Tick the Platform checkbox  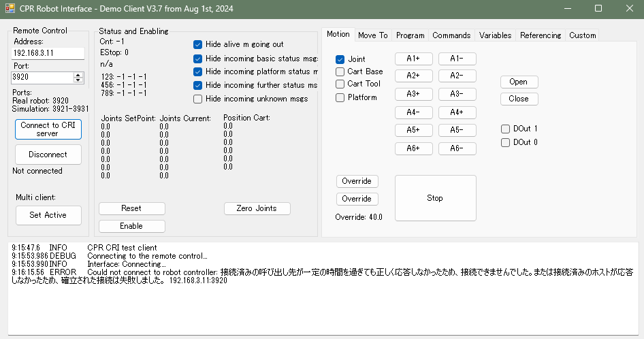pyautogui.click(x=340, y=97)
